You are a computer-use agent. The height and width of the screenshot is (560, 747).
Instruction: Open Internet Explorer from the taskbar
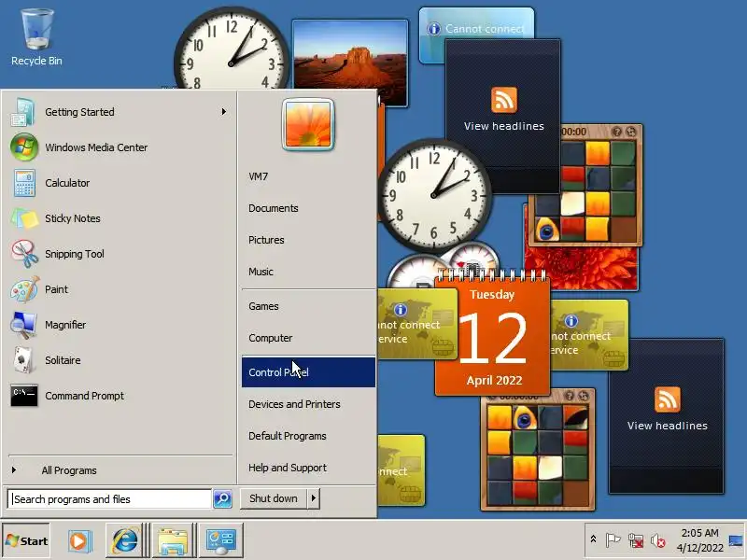coord(125,541)
